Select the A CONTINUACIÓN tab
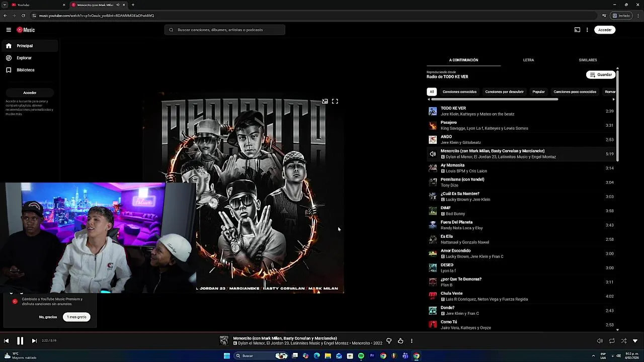 tap(463, 60)
